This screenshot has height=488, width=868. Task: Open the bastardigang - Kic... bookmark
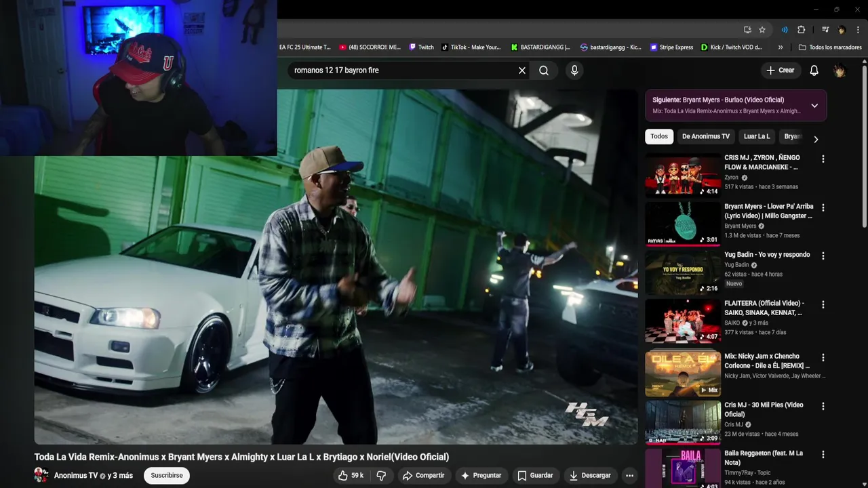coord(610,47)
